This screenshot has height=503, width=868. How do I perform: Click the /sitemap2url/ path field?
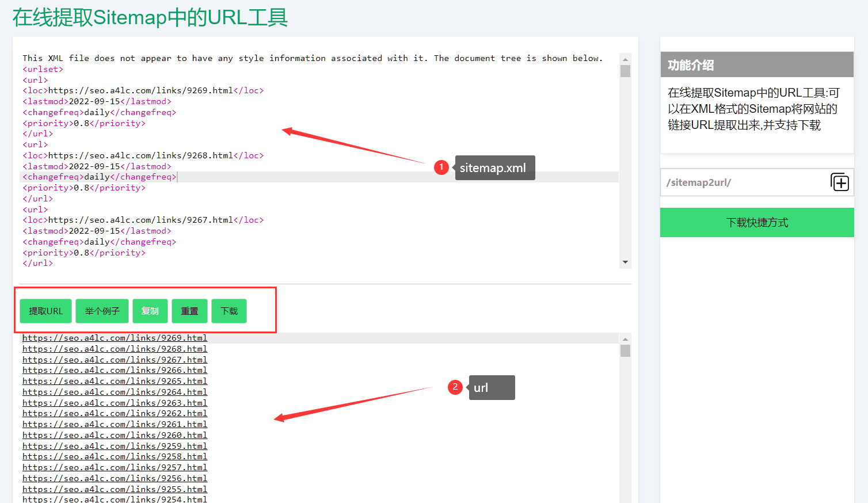(737, 182)
